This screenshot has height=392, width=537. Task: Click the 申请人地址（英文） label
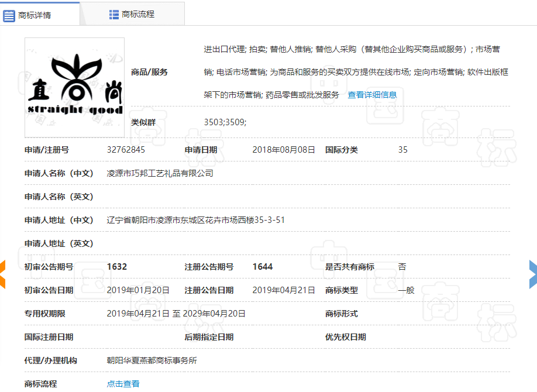tap(59, 243)
